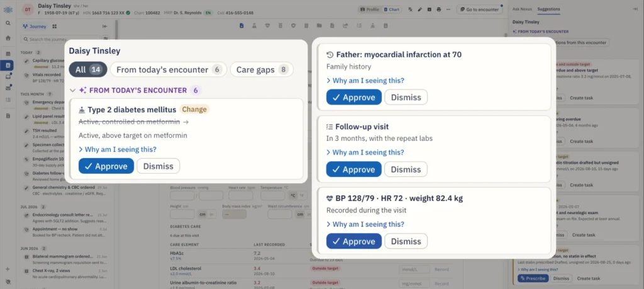Viewport: 644px width, 289px height.
Task: Select the Care gaps 8 filter pill
Action: point(262,69)
